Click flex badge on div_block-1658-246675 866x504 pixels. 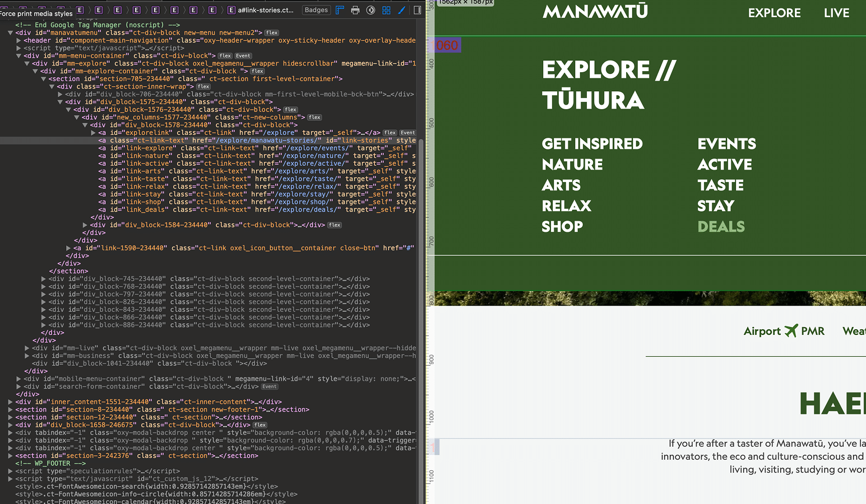tap(260, 425)
